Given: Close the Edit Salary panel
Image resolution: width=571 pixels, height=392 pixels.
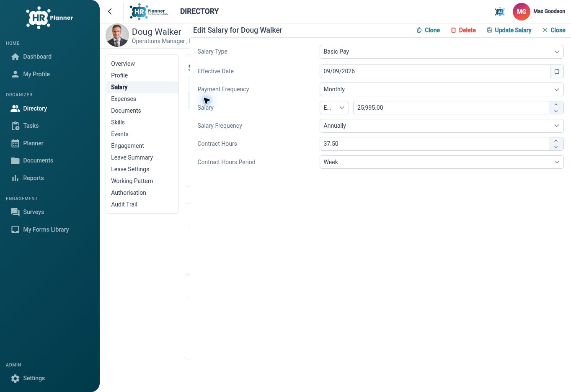Looking at the screenshot, I should tap(554, 30).
